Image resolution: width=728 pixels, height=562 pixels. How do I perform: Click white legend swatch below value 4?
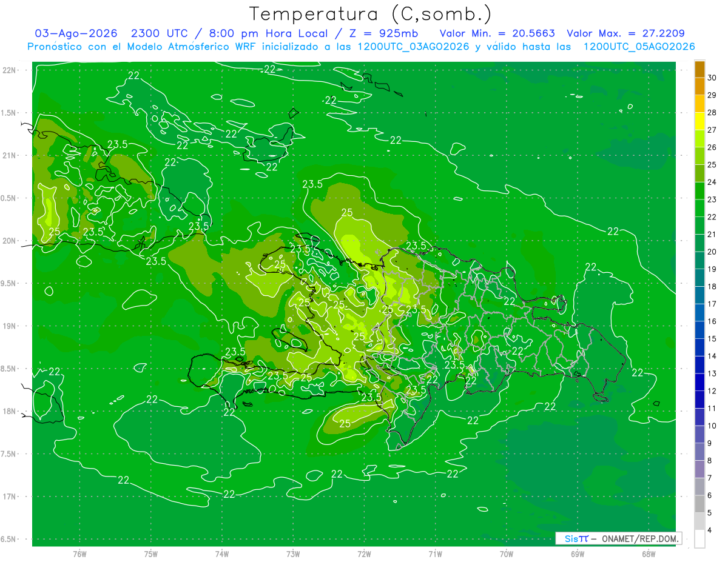[x=699, y=539]
